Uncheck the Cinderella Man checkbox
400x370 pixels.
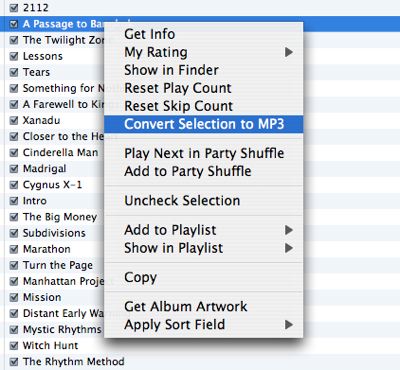14,153
